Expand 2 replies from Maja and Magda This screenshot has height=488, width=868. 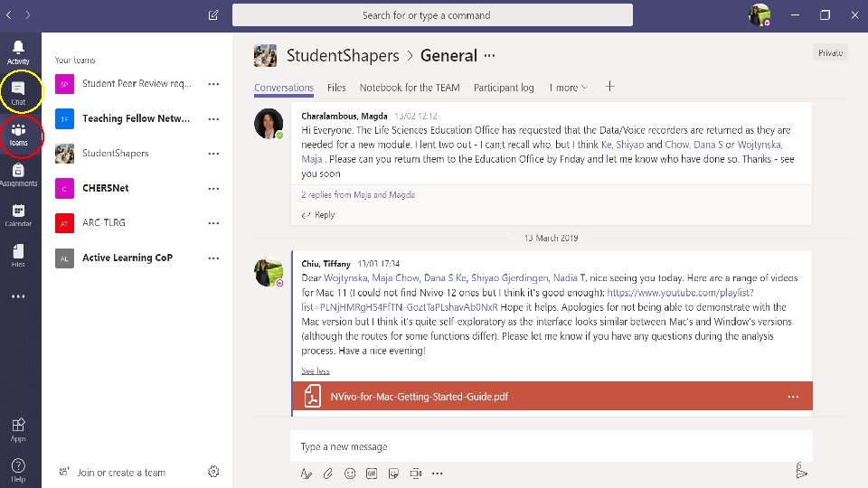(358, 195)
